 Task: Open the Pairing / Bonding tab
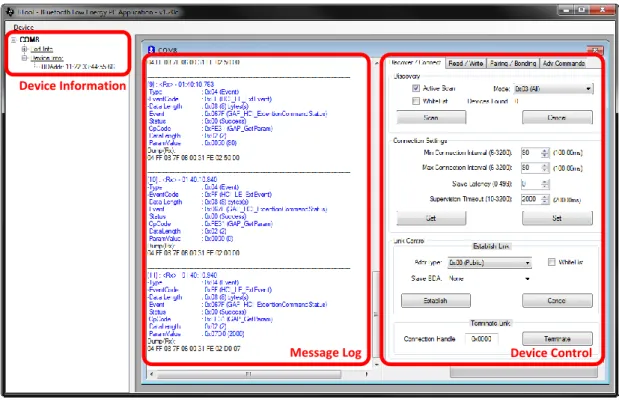pyautogui.click(x=513, y=63)
